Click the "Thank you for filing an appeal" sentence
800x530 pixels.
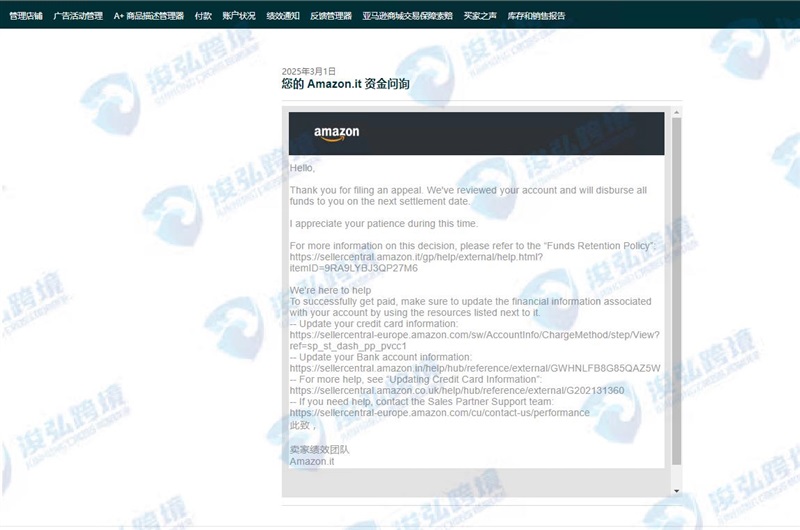[x=468, y=196]
